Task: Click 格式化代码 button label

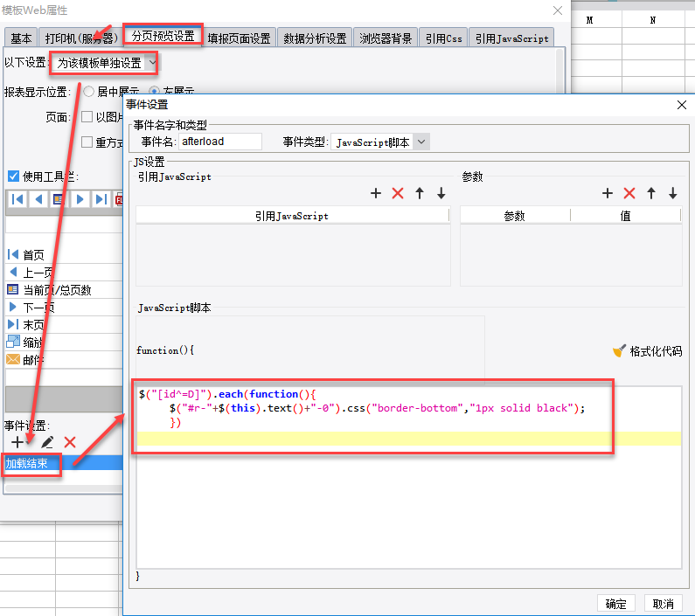Action: (x=656, y=351)
